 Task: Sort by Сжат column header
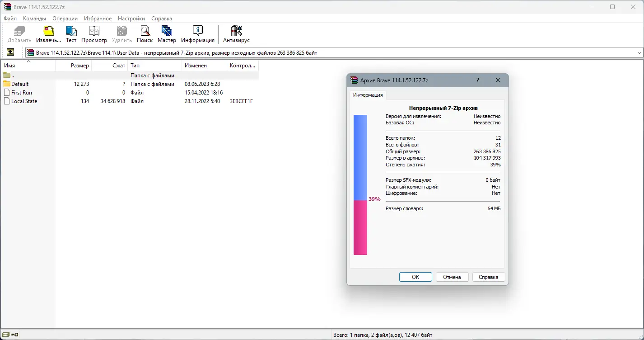[x=110, y=66]
